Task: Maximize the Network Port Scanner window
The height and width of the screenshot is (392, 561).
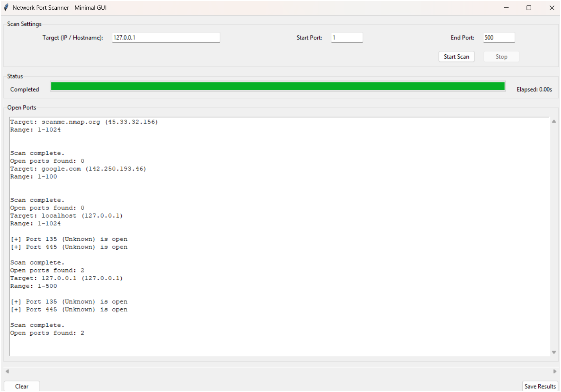Action: pyautogui.click(x=529, y=8)
